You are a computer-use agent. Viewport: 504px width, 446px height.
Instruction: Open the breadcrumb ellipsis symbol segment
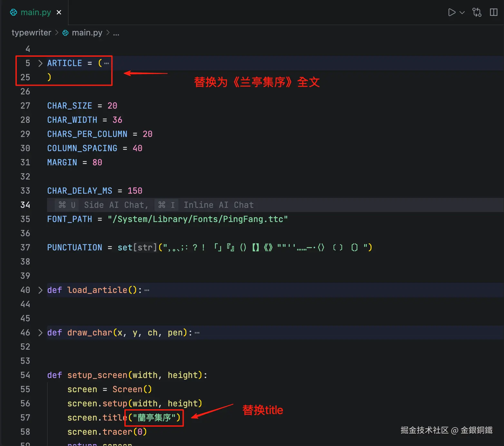point(116,33)
